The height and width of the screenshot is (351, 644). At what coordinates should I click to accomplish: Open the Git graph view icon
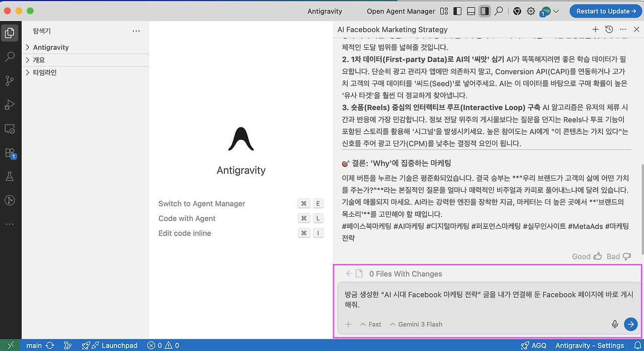coord(9,200)
